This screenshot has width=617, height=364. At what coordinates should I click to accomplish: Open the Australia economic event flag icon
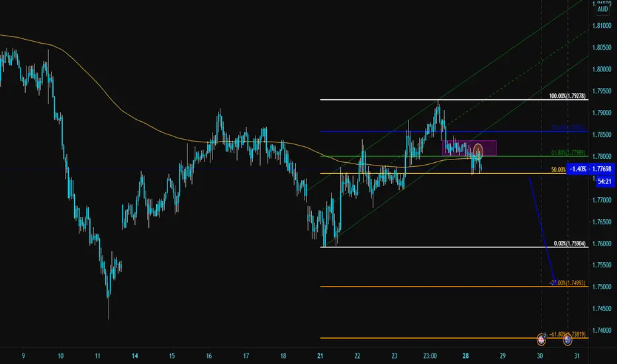coord(567,340)
